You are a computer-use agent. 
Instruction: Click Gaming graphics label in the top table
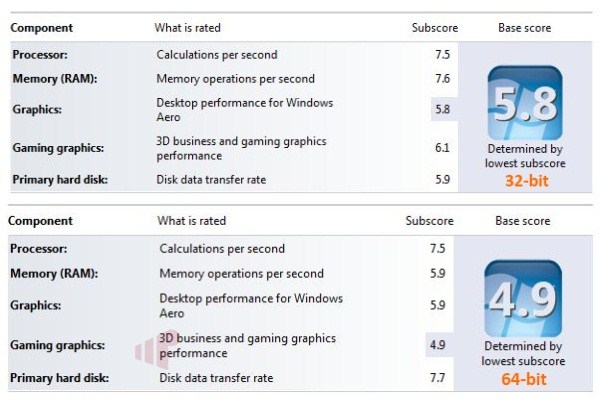coord(58,148)
